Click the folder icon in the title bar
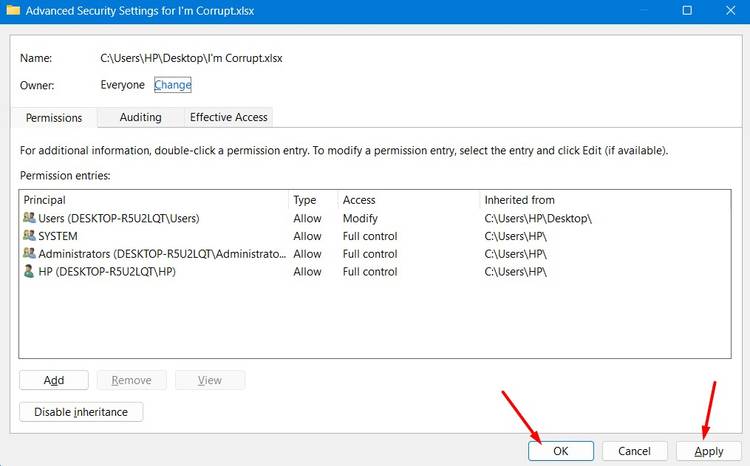 (13, 10)
